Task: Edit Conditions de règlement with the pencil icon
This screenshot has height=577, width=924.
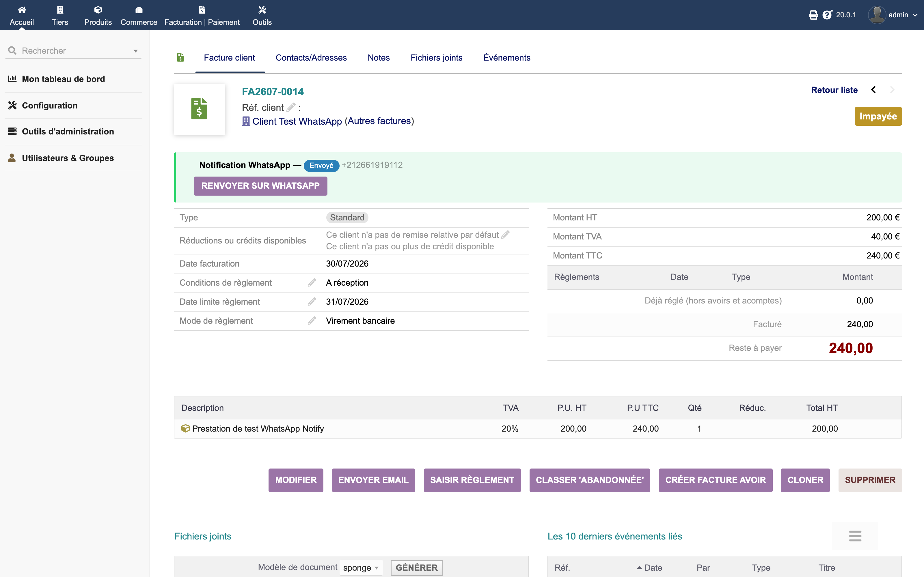Action: click(312, 282)
